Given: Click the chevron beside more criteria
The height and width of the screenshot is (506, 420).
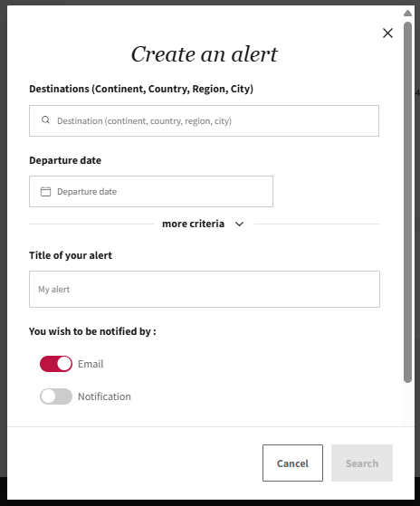Looking at the screenshot, I should click(x=239, y=224).
